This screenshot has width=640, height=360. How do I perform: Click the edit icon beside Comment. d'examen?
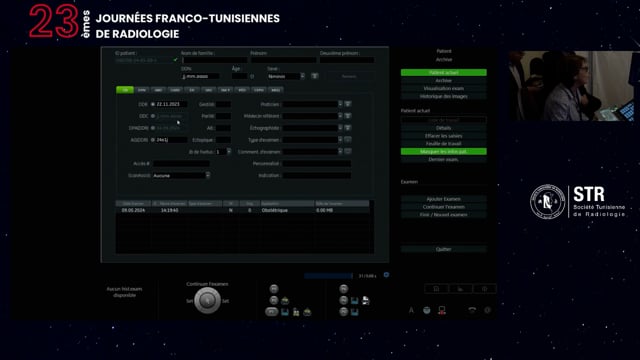(x=348, y=151)
